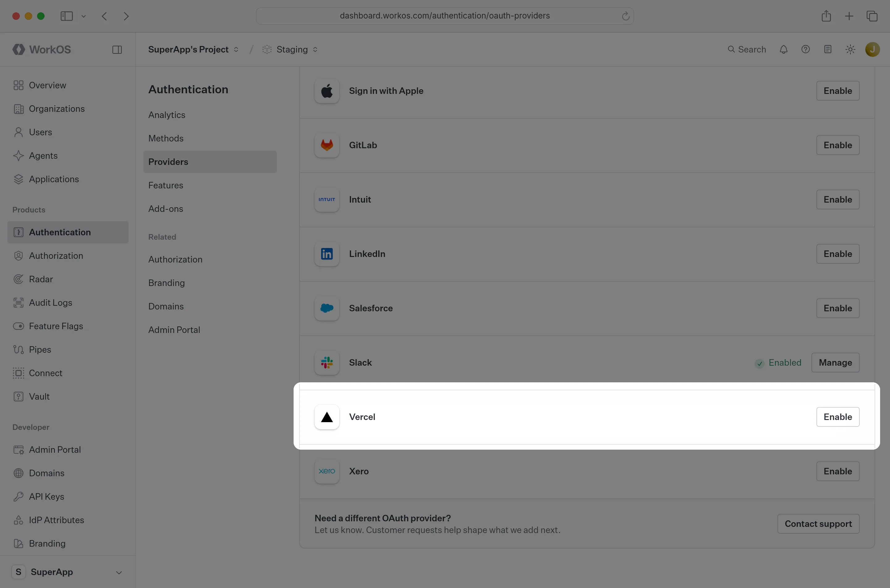
Task: Click the Vercel triangle logo
Action: coord(327,417)
